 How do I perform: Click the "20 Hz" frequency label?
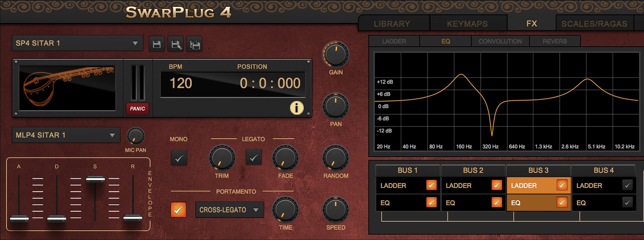[383, 146]
